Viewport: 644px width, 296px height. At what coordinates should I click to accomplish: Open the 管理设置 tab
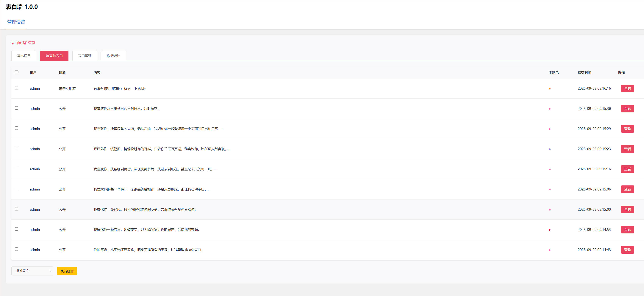(x=16, y=22)
